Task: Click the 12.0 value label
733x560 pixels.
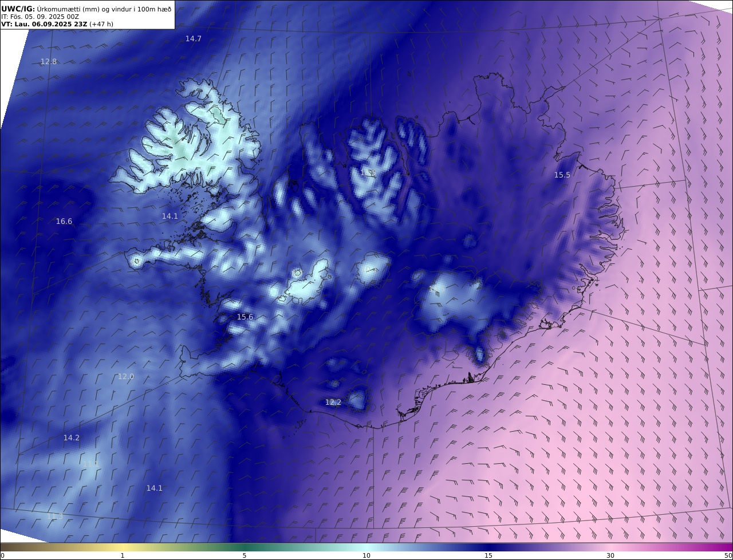Action: click(125, 376)
